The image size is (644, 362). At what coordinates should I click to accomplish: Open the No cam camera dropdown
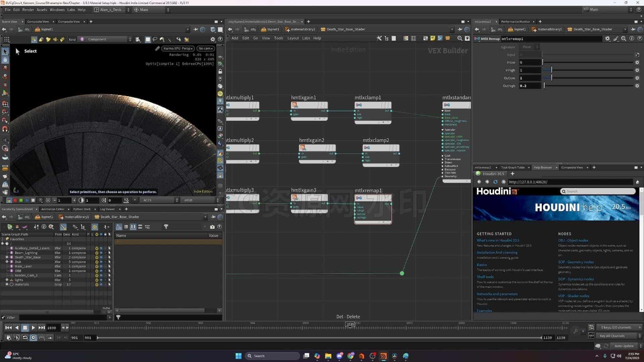[206, 48]
